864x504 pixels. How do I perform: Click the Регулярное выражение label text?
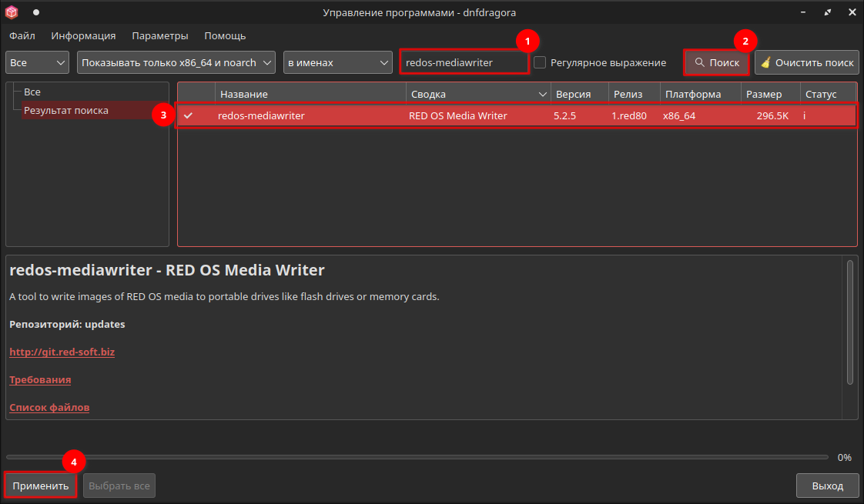608,63
